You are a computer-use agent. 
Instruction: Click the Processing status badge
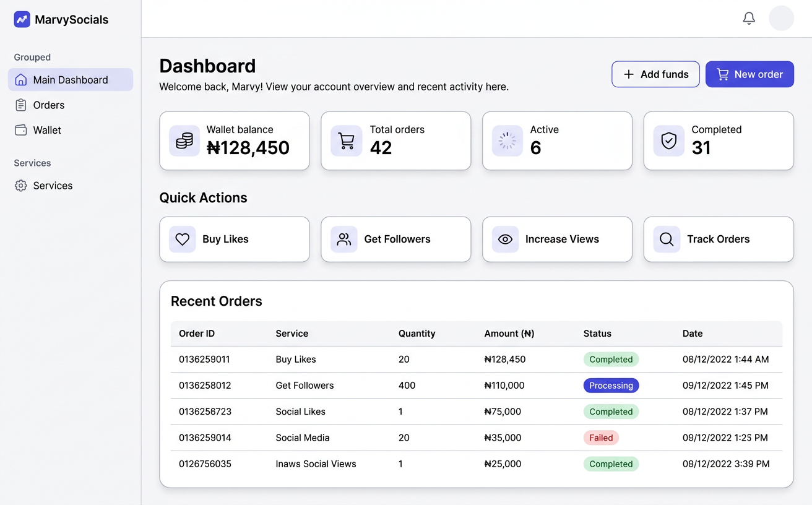(611, 386)
